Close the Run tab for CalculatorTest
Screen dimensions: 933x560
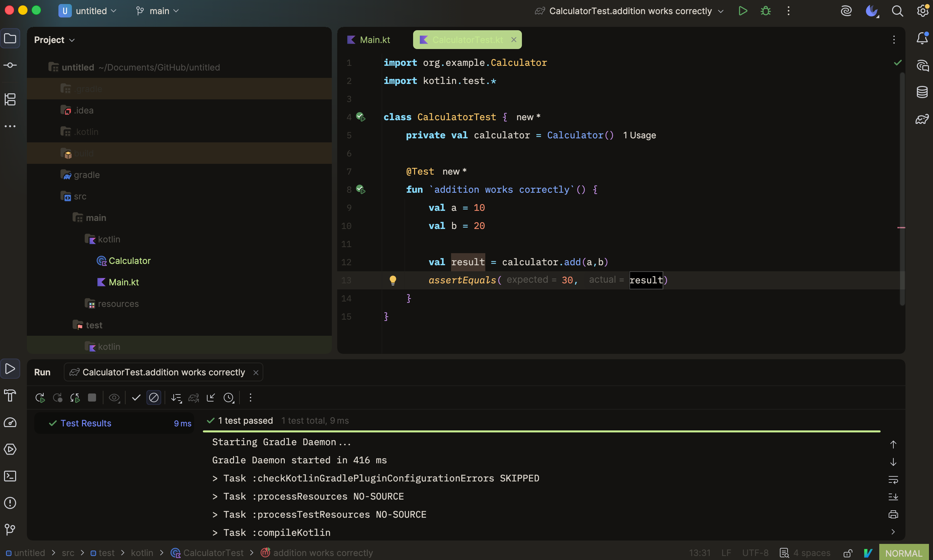[256, 373]
